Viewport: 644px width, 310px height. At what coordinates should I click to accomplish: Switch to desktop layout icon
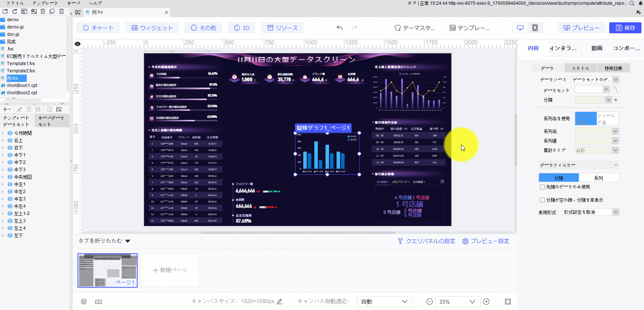click(520, 28)
